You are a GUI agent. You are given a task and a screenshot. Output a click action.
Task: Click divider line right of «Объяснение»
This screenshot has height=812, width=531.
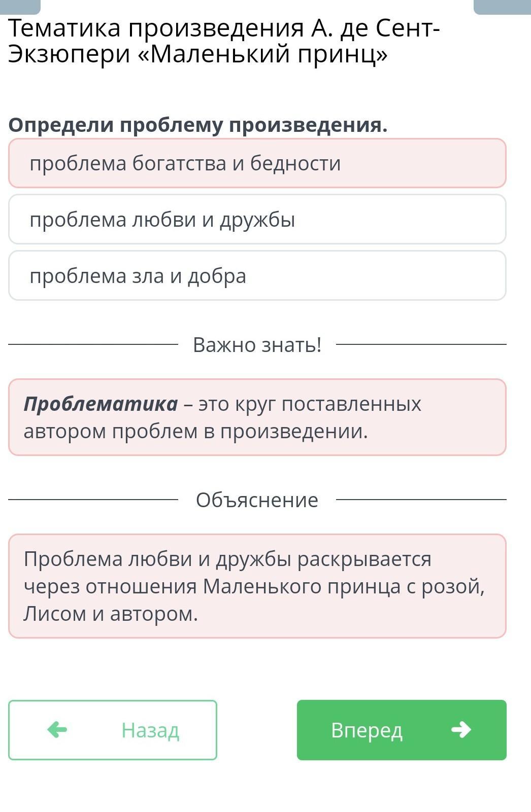pos(421,500)
